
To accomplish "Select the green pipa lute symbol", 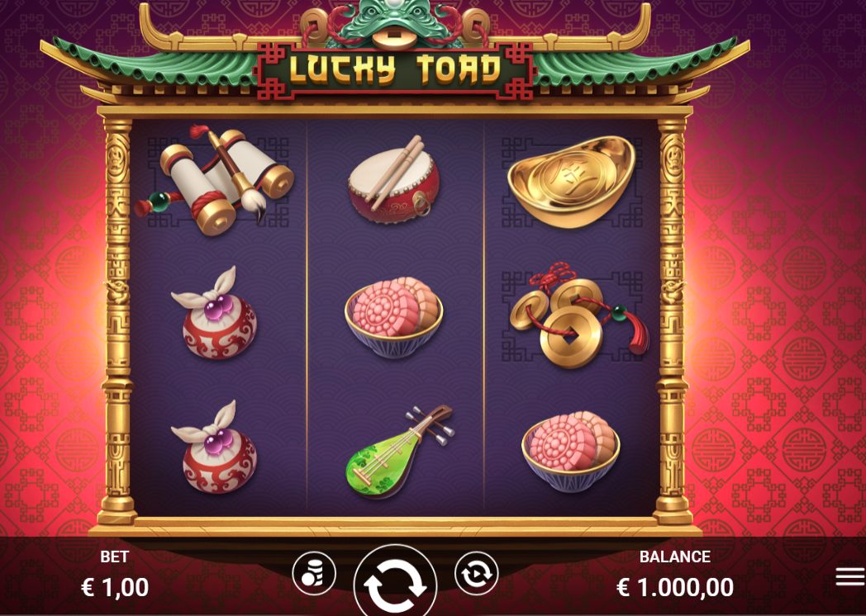I will click(x=399, y=452).
